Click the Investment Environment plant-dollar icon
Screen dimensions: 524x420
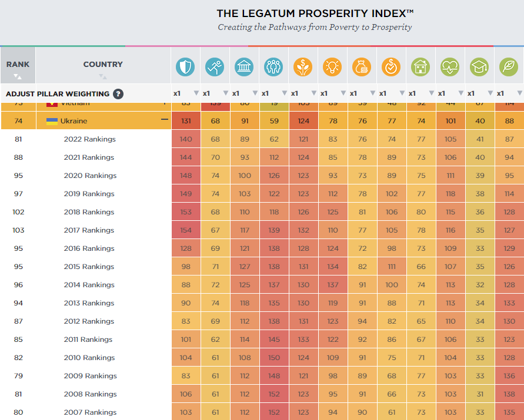click(303, 67)
